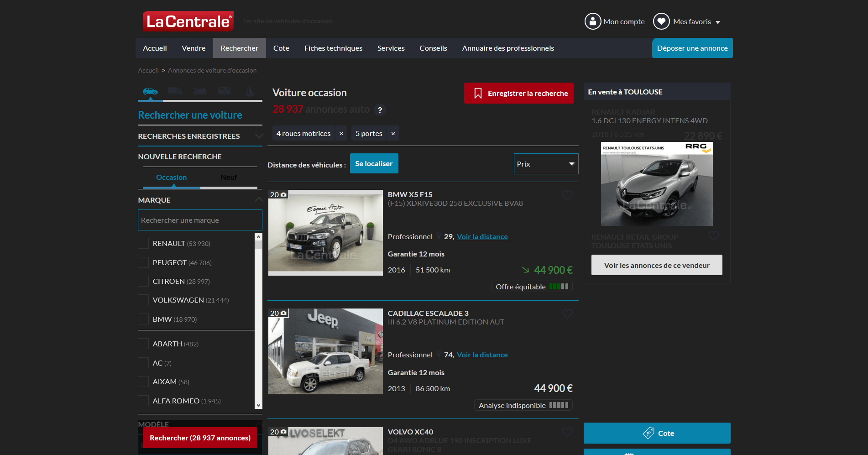The image size is (868, 455).
Task: Click brand list scrollbar down arrow
Action: pyautogui.click(x=259, y=405)
